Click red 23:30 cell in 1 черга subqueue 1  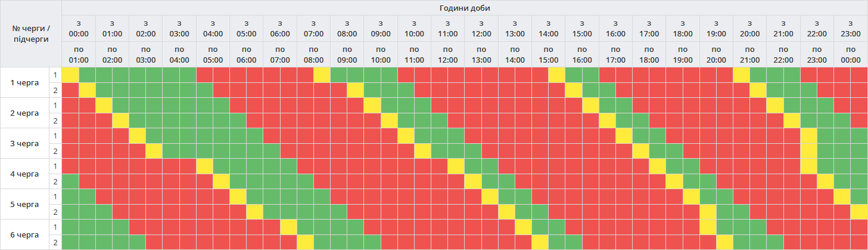[x=859, y=75]
